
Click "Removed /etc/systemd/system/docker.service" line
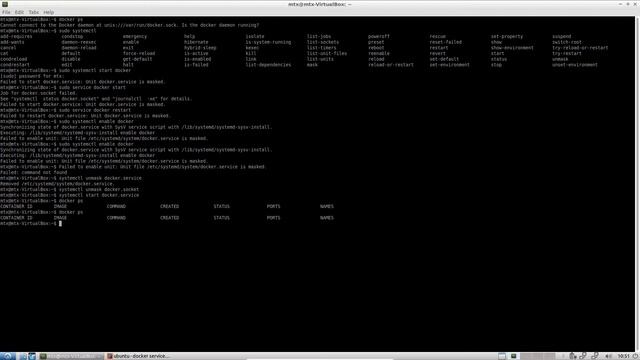57,184
